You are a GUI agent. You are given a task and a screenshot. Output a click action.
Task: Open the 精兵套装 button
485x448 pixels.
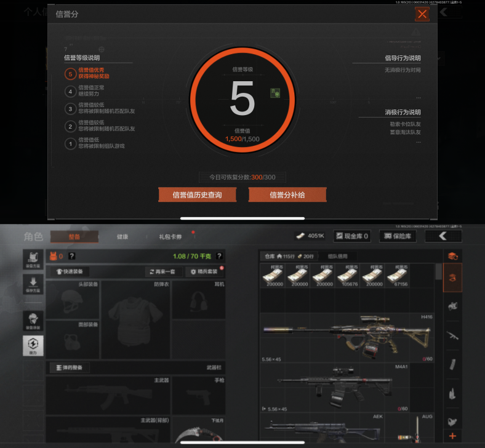coord(204,271)
